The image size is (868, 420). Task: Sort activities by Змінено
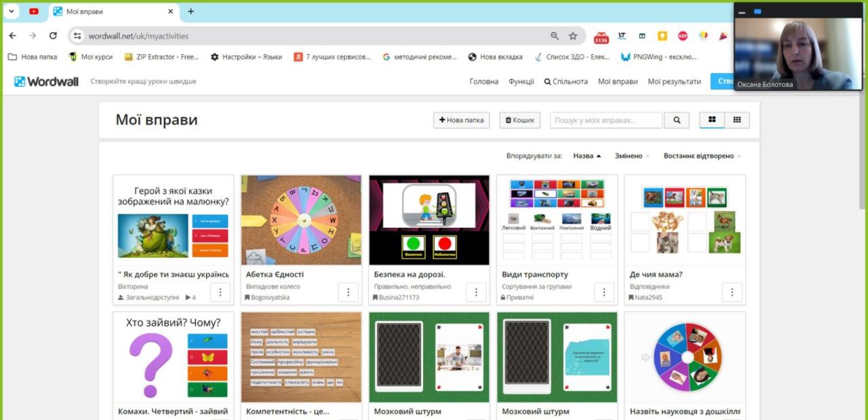coord(632,156)
